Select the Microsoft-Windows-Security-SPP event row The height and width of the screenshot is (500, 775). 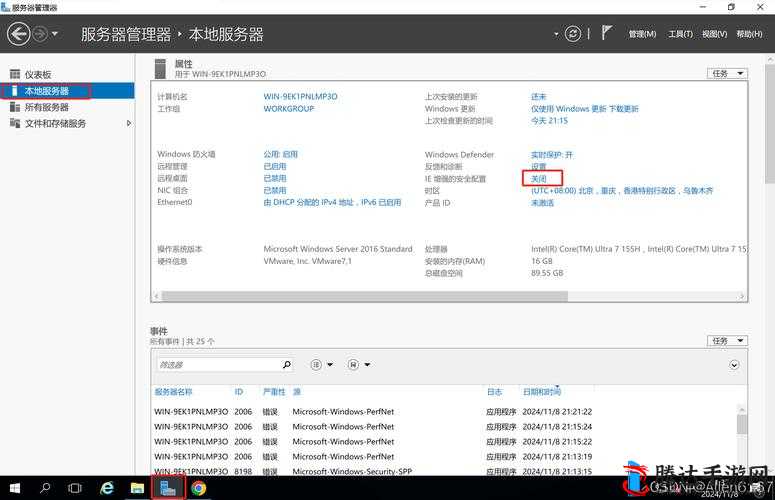tap(445, 471)
